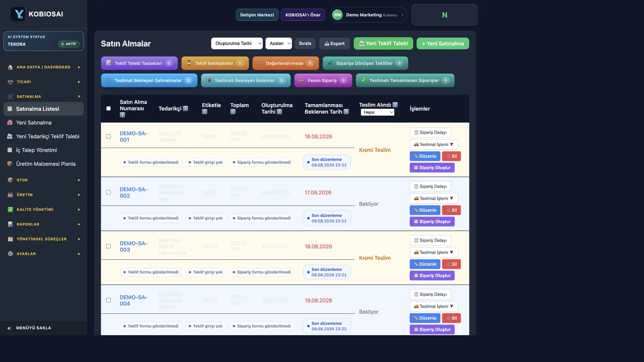Image resolution: width=644 pixels, height=362 pixels.
Task: Open Teslimatı Tamamlanan Siparişler tab
Action: 405,80
